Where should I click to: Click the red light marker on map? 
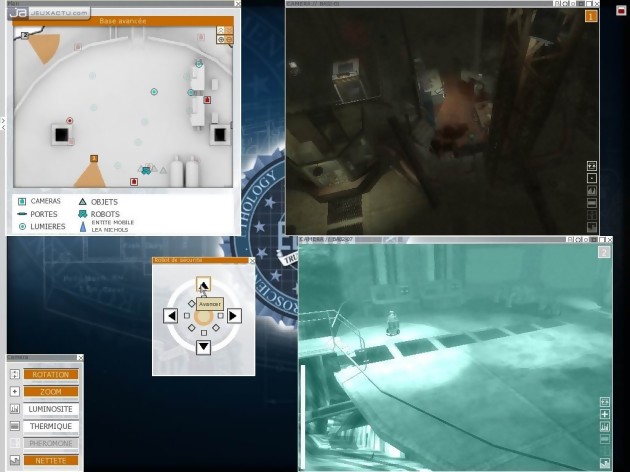(x=70, y=121)
